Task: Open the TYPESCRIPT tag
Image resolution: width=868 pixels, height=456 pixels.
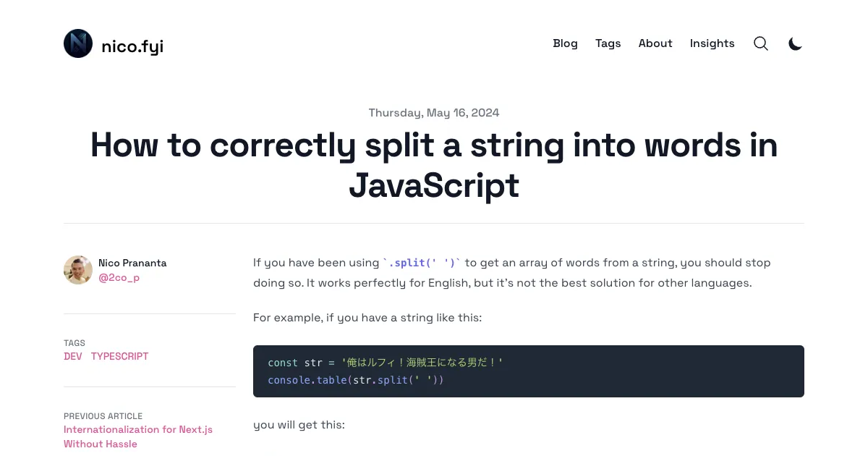Action: pos(119,356)
